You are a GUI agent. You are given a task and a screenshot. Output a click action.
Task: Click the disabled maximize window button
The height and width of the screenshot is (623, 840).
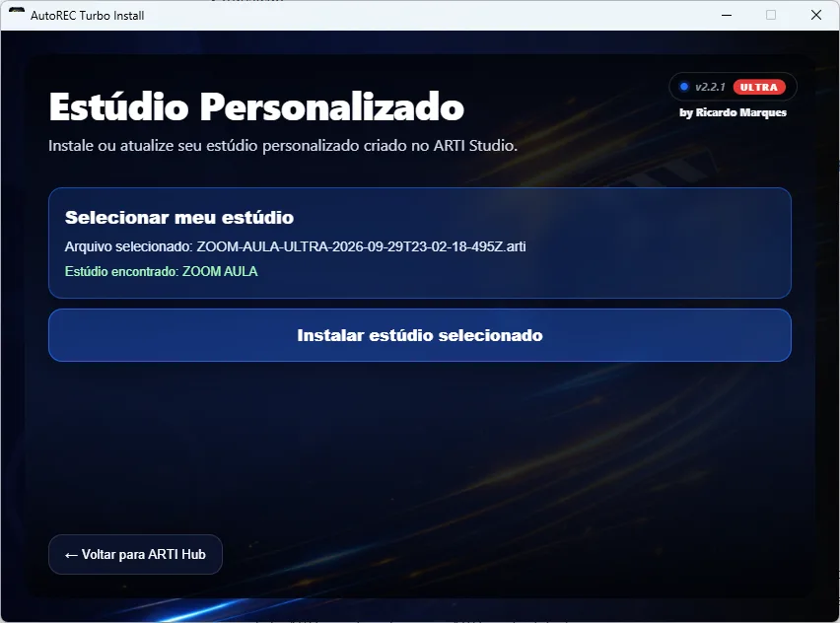(x=771, y=15)
